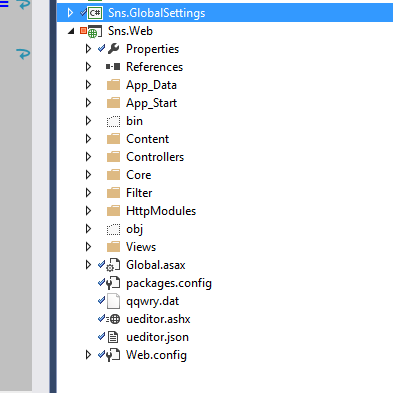Select the Sns.Web project label
Image resolution: width=393 pixels, height=393 pixels.
tap(130, 31)
